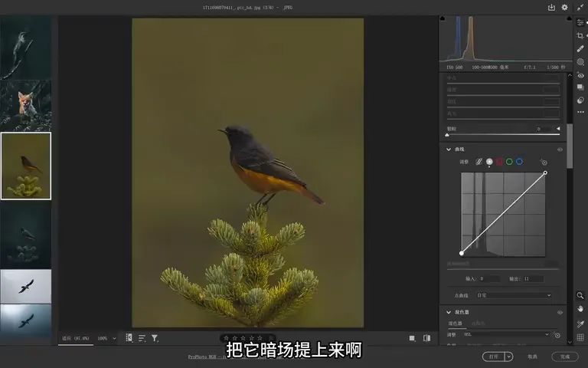Set zoom to 100% button
588x368 pixels.
102,338
